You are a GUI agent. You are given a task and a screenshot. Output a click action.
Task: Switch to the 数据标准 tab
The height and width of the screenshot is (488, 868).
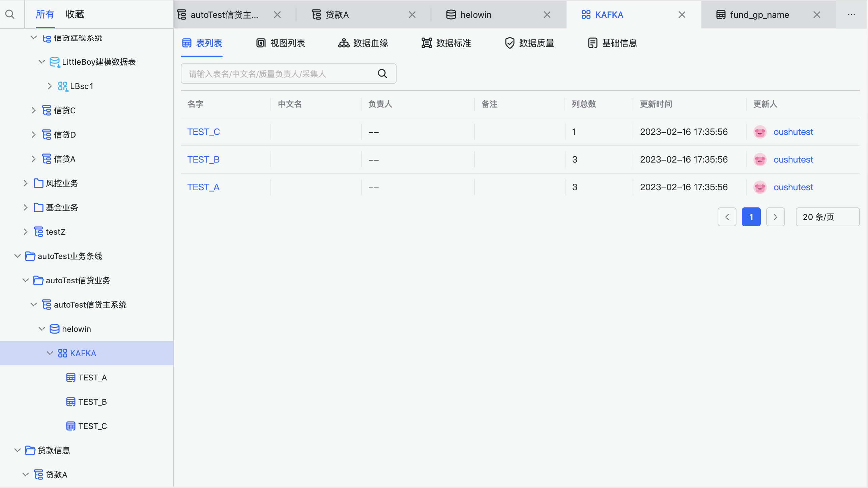click(x=446, y=43)
